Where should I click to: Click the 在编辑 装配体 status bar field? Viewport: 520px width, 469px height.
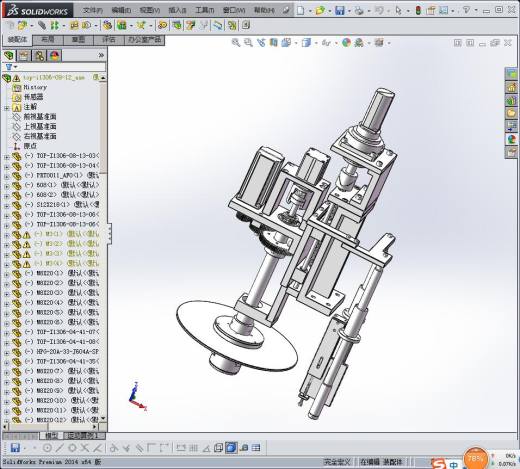(x=381, y=462)
